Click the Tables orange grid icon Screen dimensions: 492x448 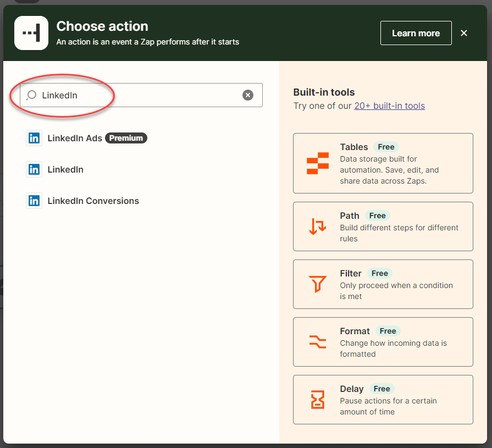pyautogui.click(x=318, y=163)
